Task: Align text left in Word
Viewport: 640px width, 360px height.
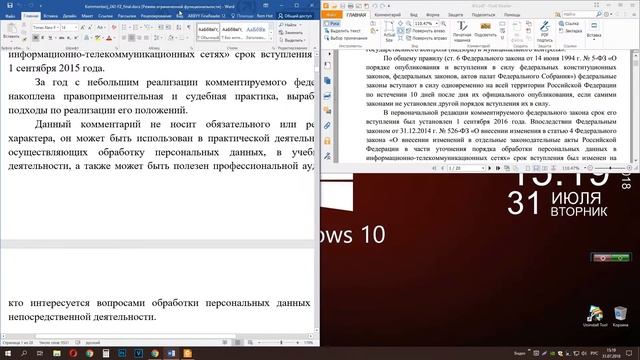Action: (x=124, y=38)
